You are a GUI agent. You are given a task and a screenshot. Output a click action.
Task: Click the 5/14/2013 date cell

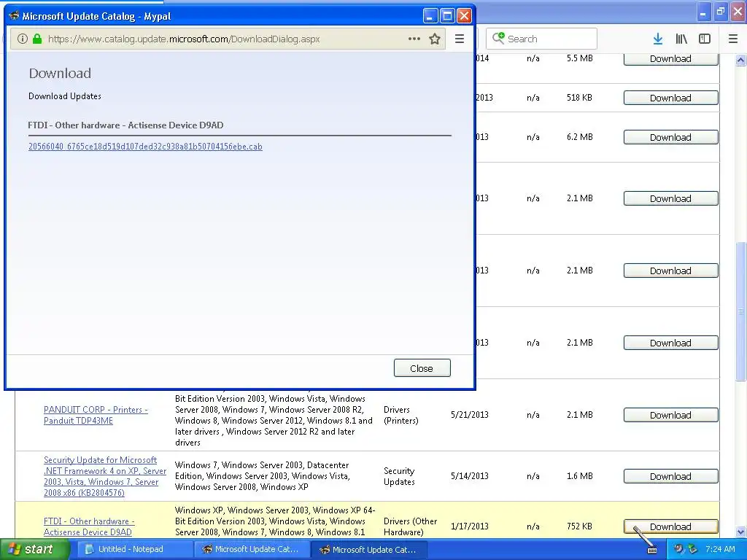(470, 476)
